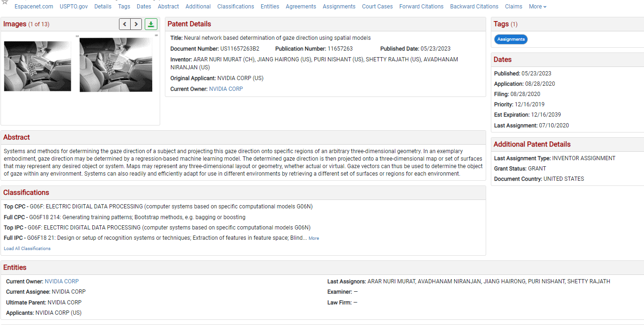Open USPTO.gov link
Viewport: 644px width, 325px height.
[x=74, y=7]
